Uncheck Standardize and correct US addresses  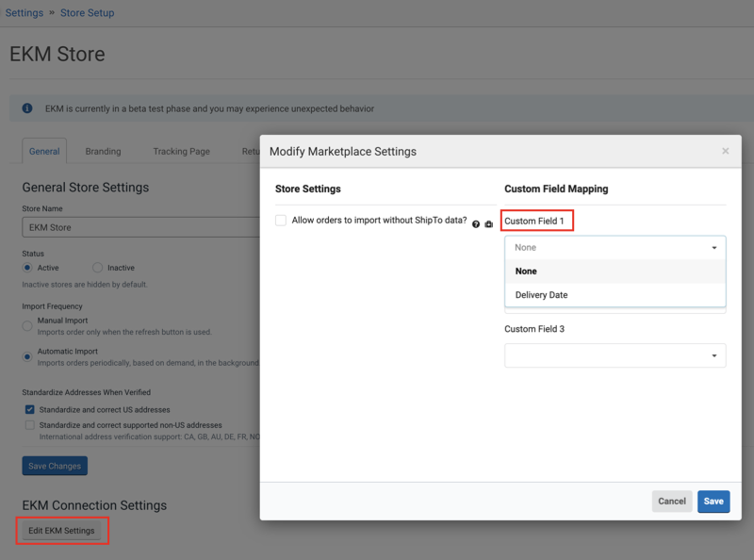(30, 409)
